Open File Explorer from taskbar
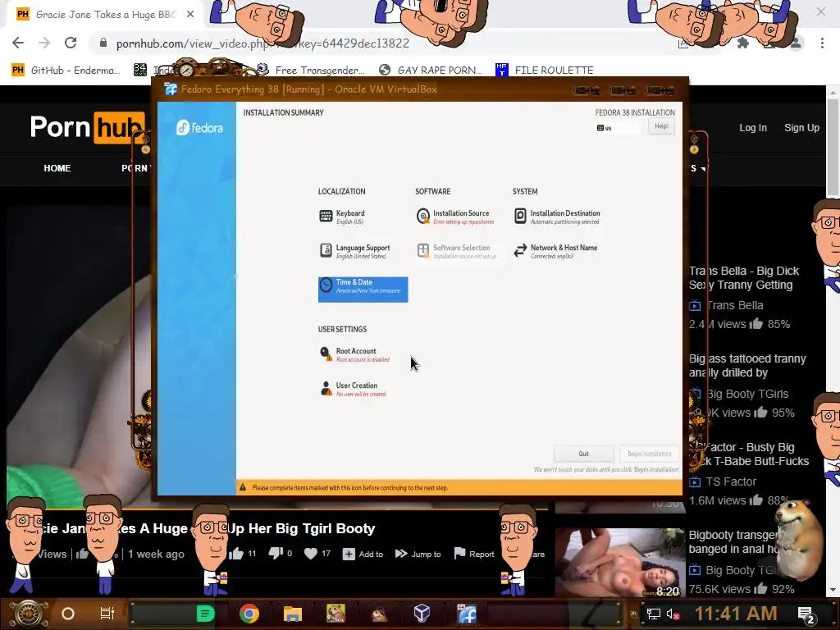This screenshot has width=840, height=630. [293, 614]
